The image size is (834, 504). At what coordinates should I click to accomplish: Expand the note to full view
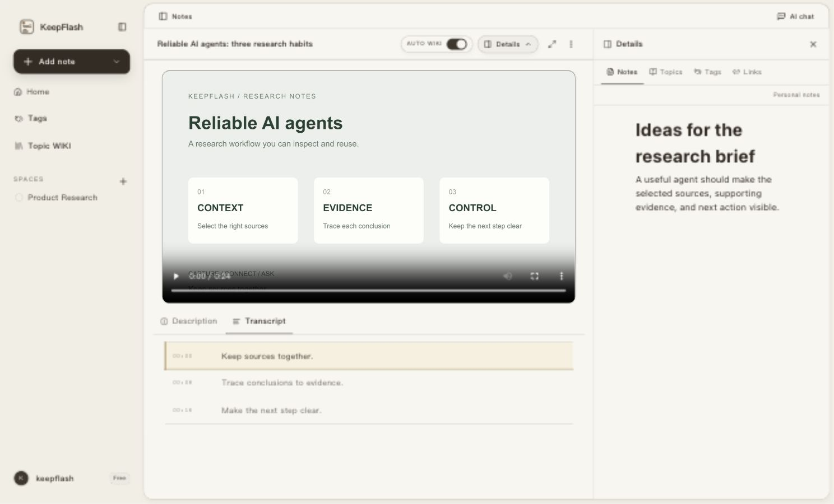click(x=552, y=44)
